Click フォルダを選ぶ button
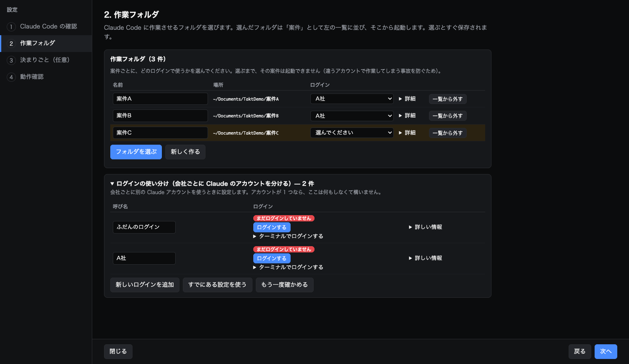629x364 pixels. coord(136,152)
